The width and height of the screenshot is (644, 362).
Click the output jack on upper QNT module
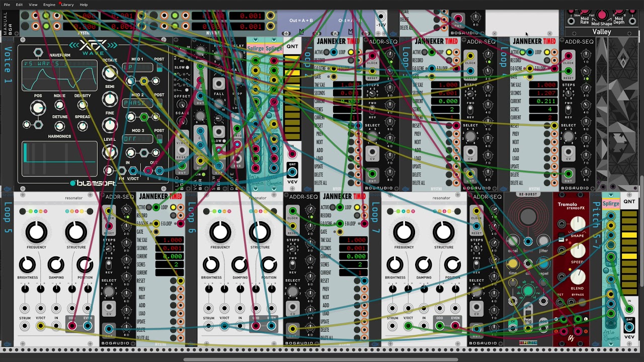click(x=292, y=172)
